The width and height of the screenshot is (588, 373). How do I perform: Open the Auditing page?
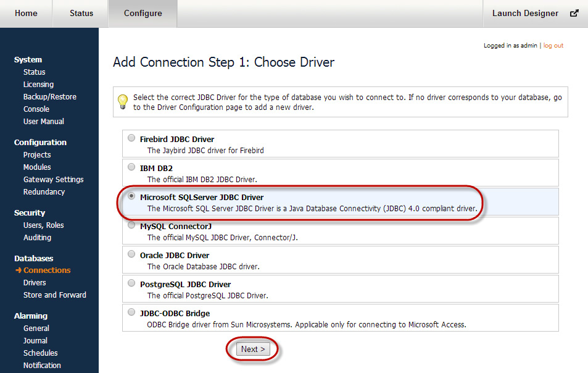coord(37,238)
